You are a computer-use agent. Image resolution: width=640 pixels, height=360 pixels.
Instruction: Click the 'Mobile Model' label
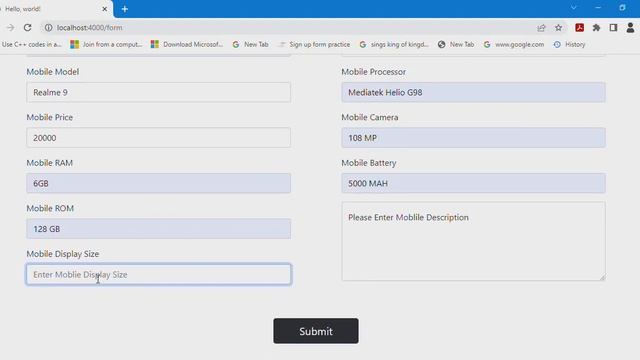(53, 72)
